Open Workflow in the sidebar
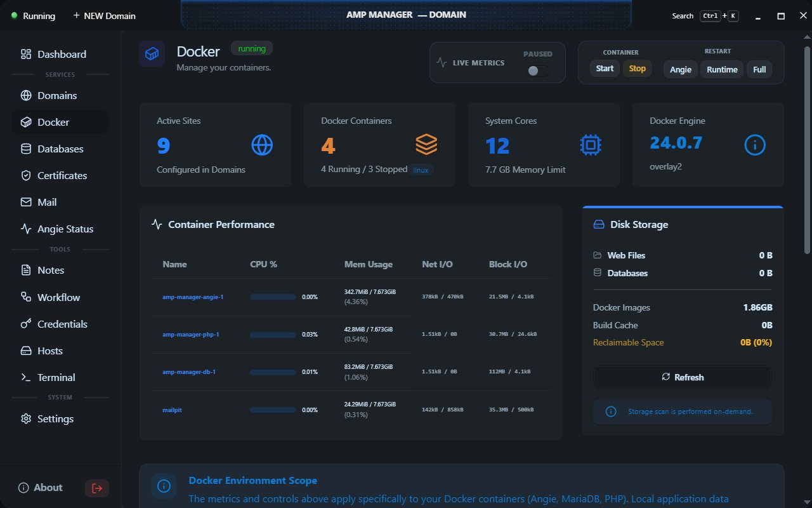This screenshot has height=508, width=812. click(x=60, y=297)
